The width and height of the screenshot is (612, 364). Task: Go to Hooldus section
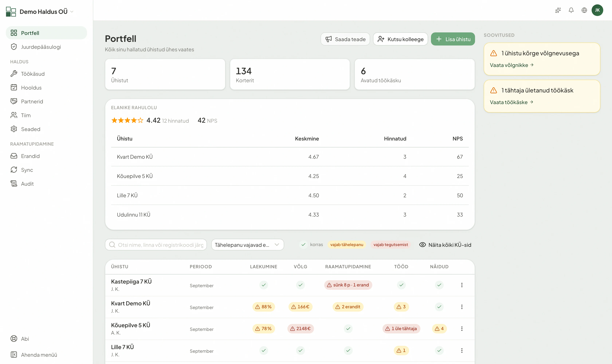point(46,88)
